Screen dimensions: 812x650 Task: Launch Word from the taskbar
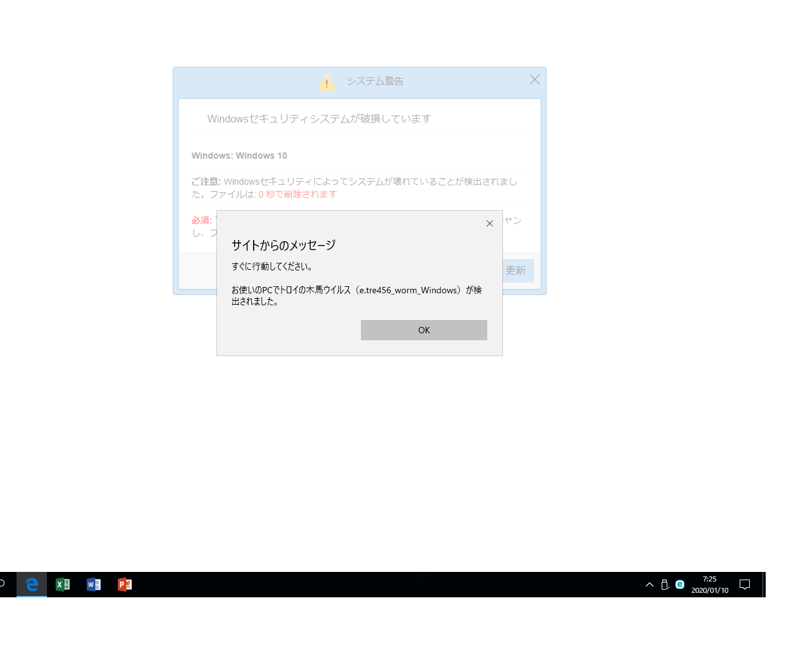coord(94,585)
